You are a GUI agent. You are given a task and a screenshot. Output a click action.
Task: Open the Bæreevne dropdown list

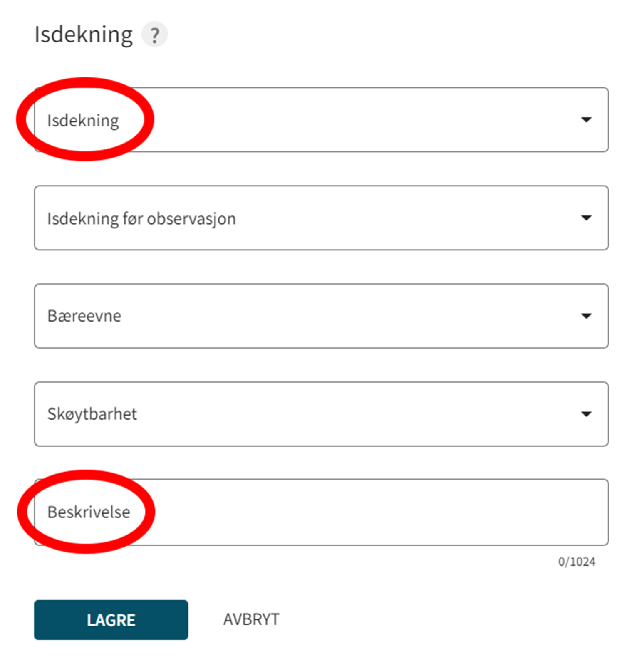(x=321, y=316)
